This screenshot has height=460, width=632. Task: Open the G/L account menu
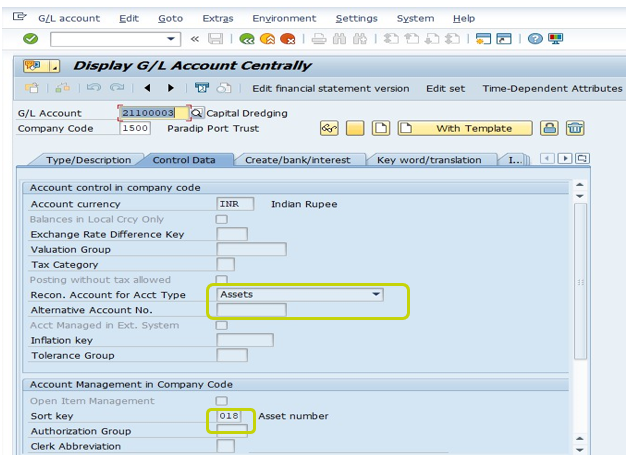pos(69,19)
